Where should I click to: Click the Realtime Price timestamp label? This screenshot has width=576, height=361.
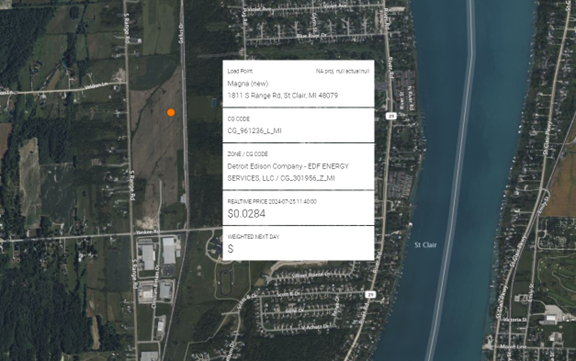click(x=272, y=202)
